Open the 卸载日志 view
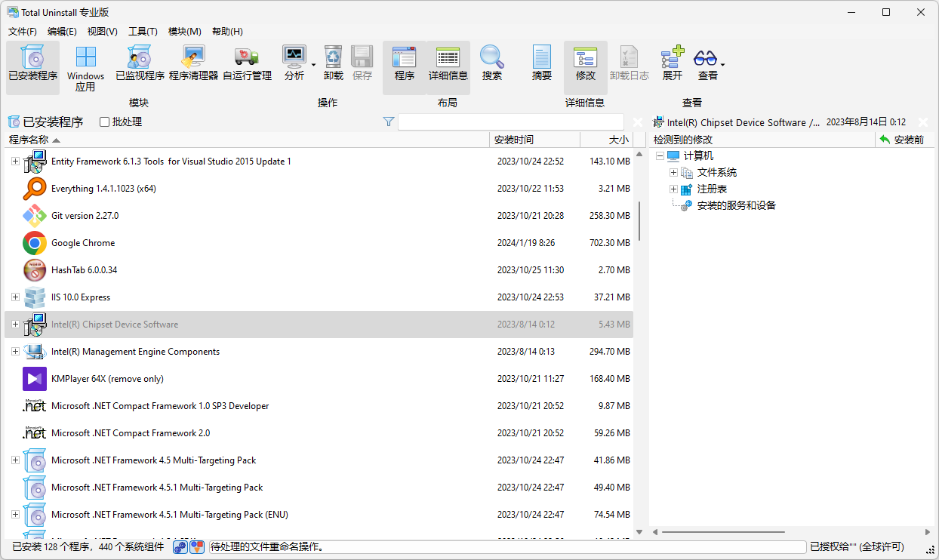The height and width of the screenshot is (560, 939). click(x=629, y=63)
